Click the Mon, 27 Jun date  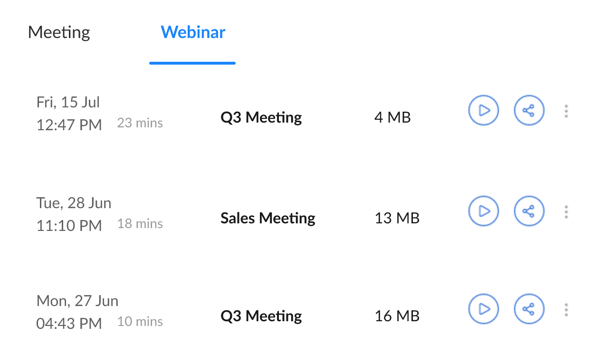pos(77,301)
